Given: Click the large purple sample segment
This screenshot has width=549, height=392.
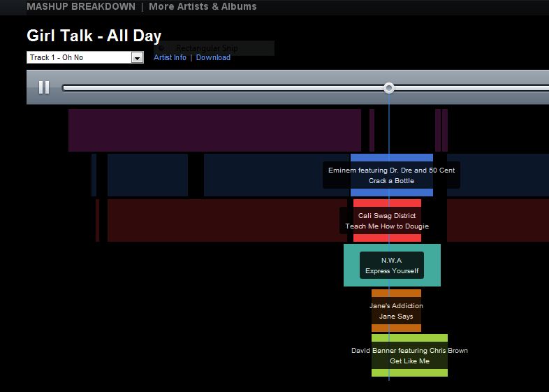Looking at the screenshot, I should tap(214, 130).
